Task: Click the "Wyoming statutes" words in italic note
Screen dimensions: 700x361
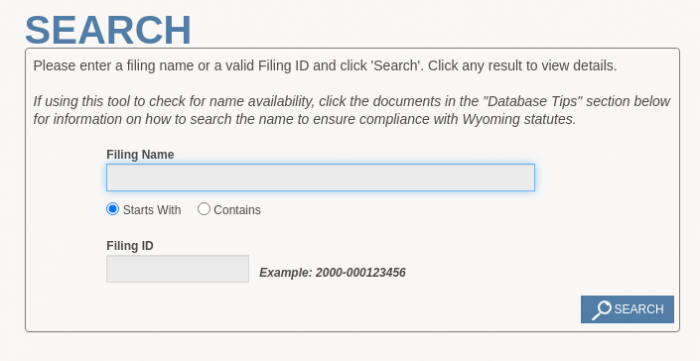Action: click(519, 119)
